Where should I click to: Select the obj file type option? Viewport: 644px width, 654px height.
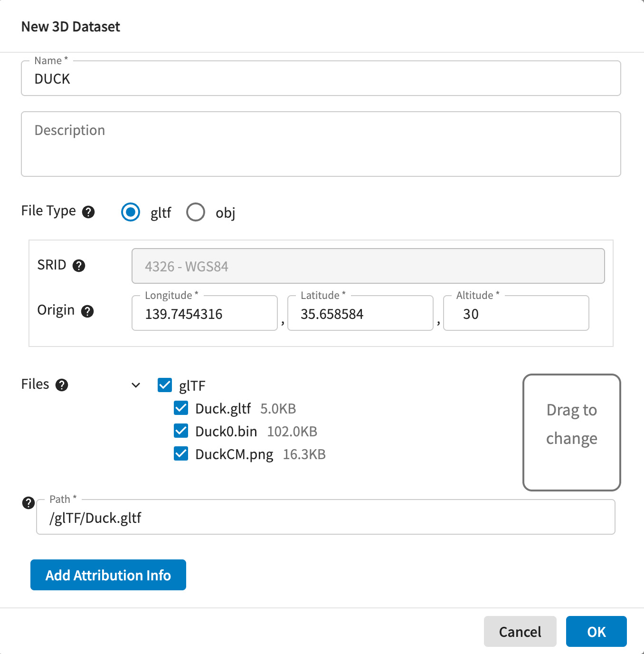point(196,212)
